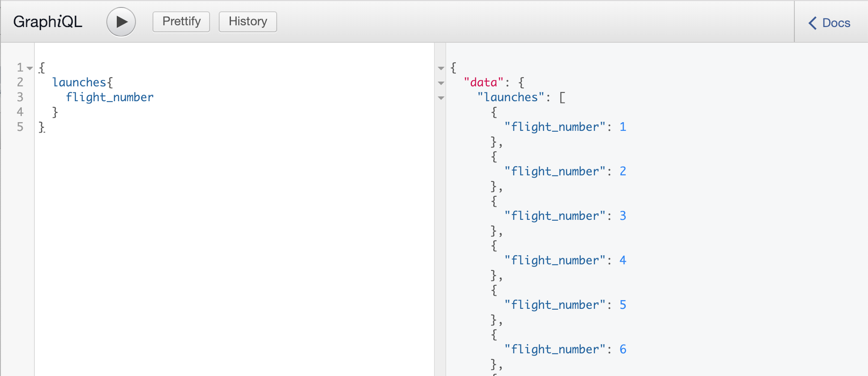
Task: Collapse the query block at line 1
Action: click(30, 68)
